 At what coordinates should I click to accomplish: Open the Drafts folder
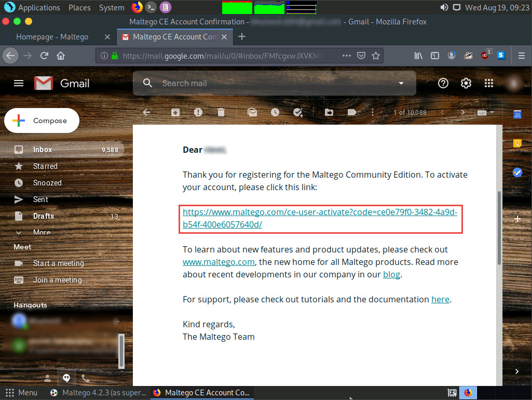click(x=63, y=216)
